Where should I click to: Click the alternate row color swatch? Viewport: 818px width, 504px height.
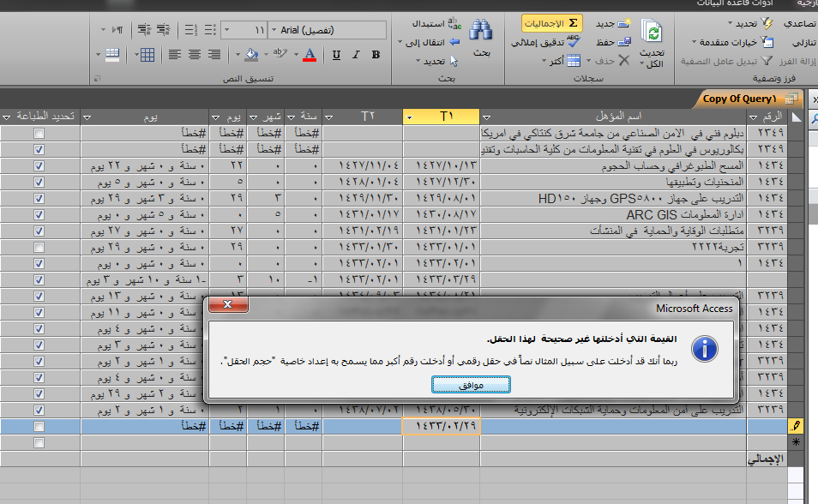112,54
